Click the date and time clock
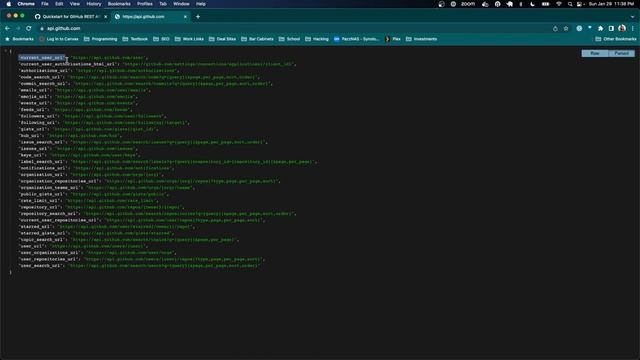Image resolution: width=640 pixels, height=360 pixels. click(611, 4)
